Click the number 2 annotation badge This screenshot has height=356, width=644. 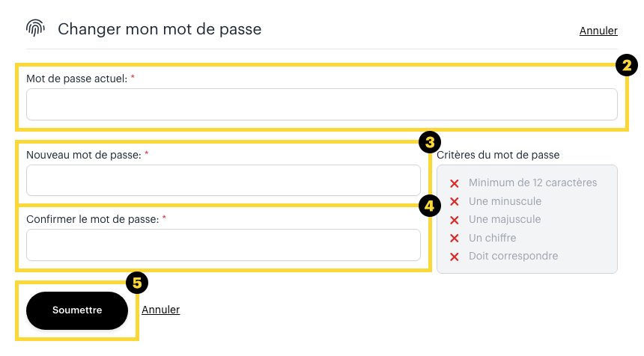tap(626, 66)
